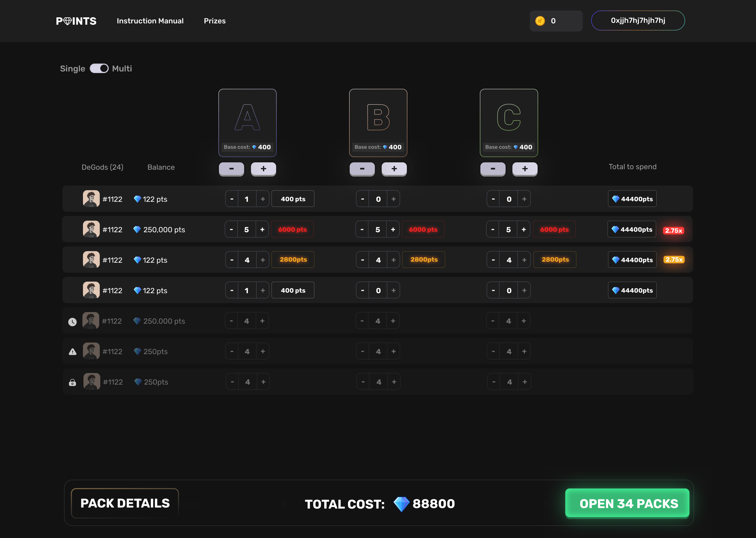Select pack C card
Viewport: 756px width, 538px height.
(x=508, y=123)
